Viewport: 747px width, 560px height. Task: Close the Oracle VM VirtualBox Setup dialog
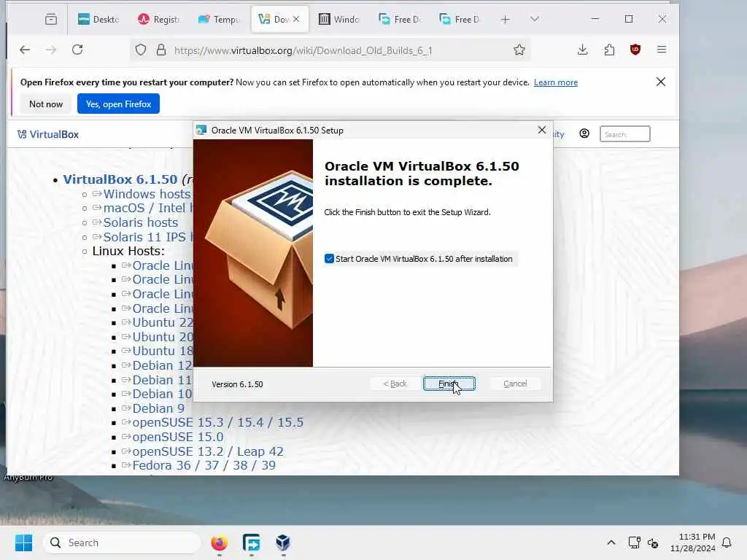542,130
